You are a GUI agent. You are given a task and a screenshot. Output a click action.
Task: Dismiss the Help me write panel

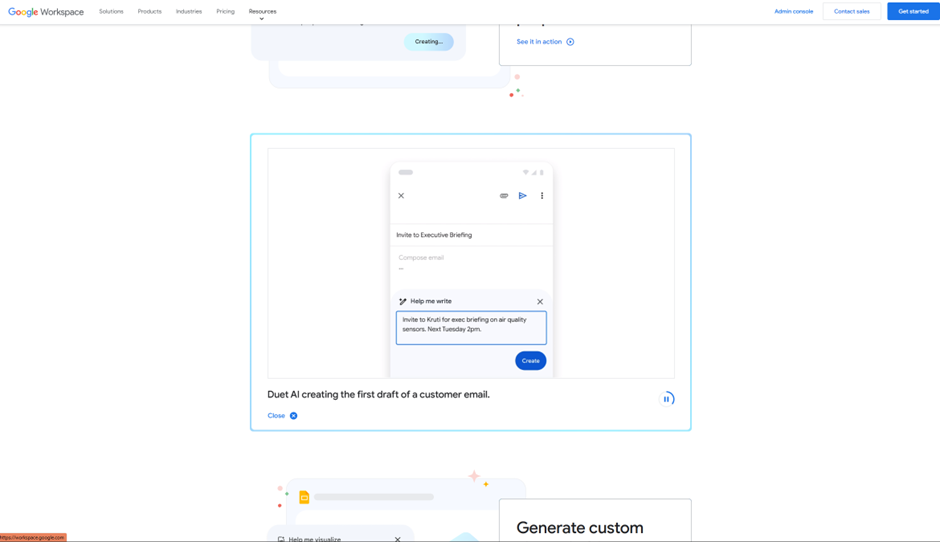click(540, 302)
